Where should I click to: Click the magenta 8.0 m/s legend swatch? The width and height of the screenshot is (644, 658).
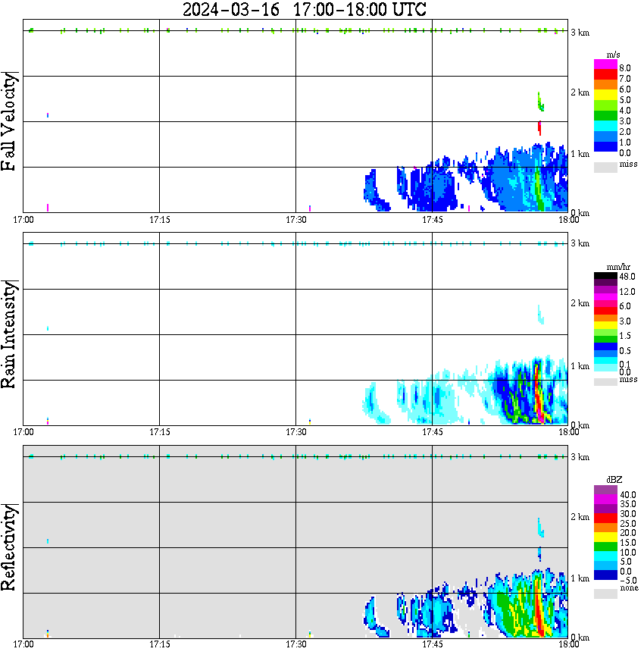(605, 64)
